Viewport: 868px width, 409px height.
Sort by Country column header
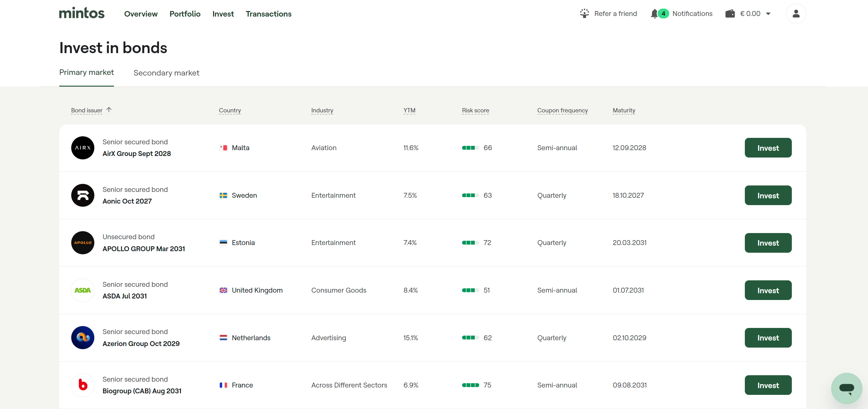230,110
